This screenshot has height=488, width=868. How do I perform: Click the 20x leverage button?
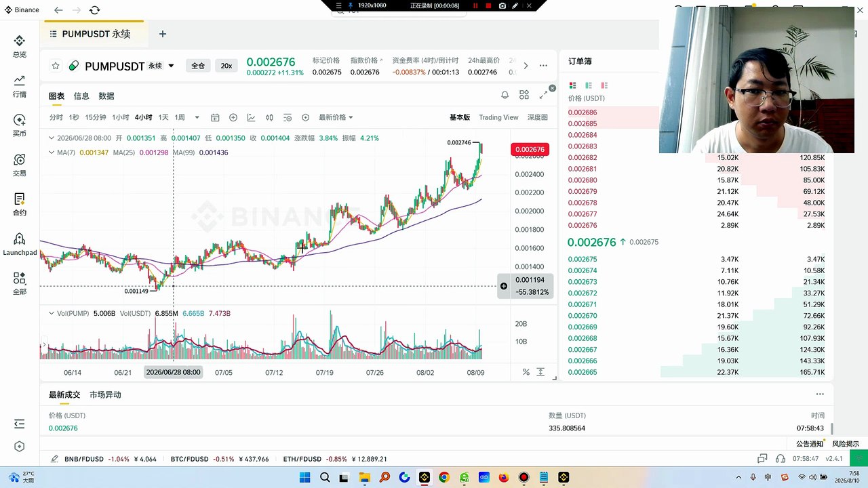click(226, 66)
